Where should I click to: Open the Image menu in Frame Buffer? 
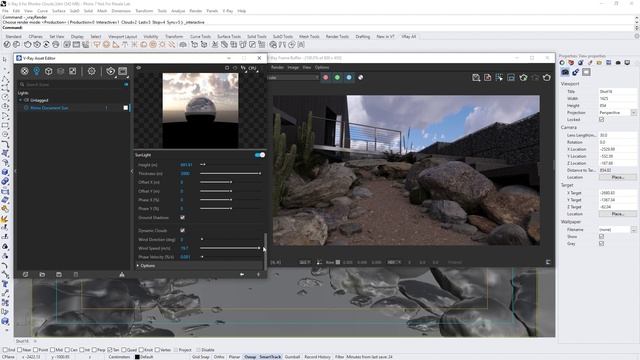coord(293,67)
